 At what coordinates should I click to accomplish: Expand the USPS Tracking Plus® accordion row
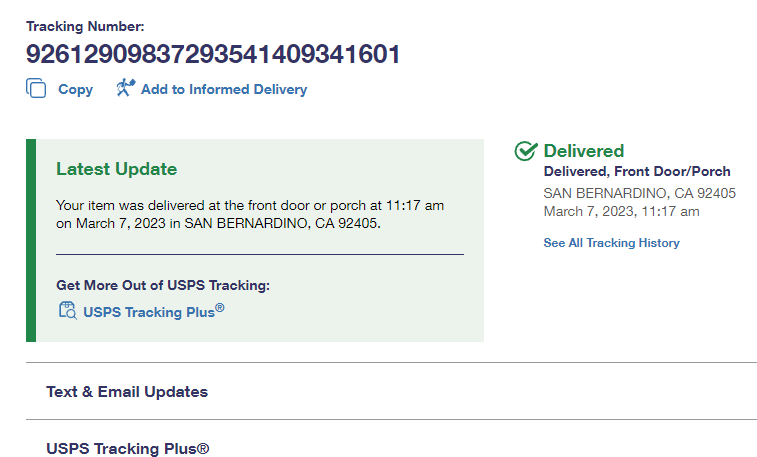128,449
